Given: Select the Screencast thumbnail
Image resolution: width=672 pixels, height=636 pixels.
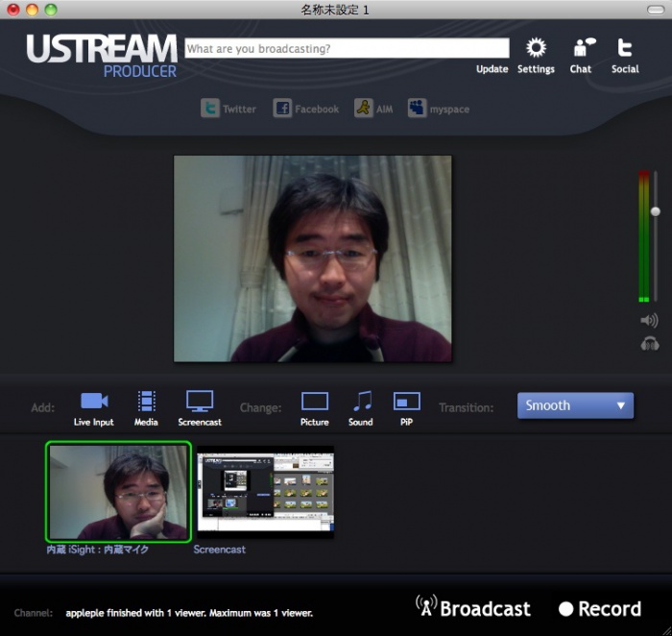Looking at the screenshot, I should click(x=265, y=492).
